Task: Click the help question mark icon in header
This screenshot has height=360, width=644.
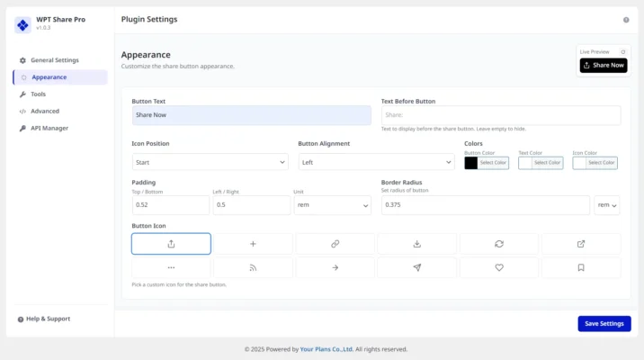Action: (626, 20)
